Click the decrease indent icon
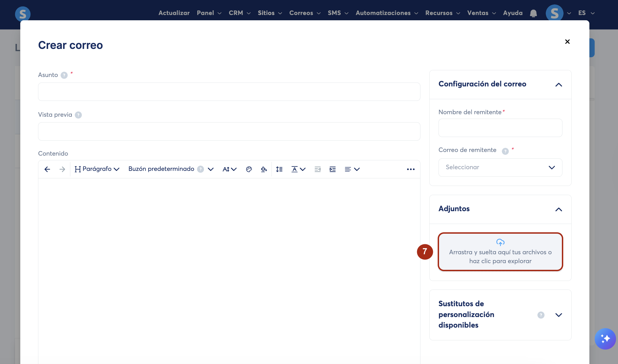Screen dimensions: 618x364 click(318, 169)
